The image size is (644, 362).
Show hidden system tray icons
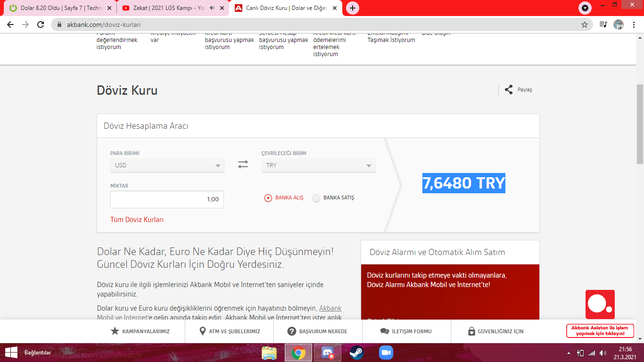tap(569, 353)
